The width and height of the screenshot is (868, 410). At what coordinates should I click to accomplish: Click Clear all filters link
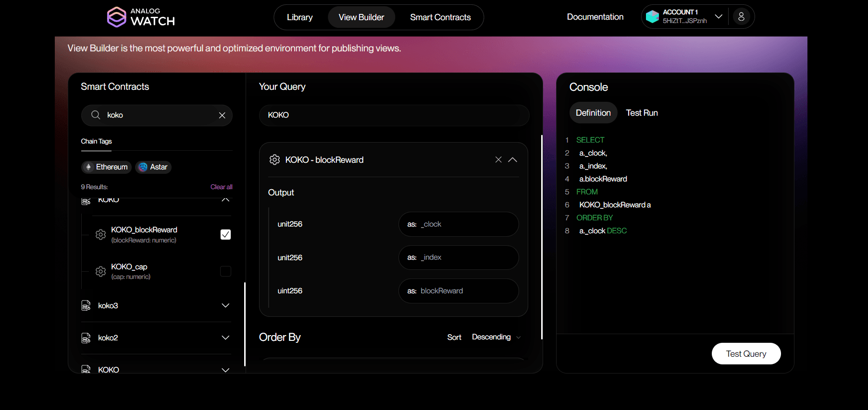[x=221, y=187]
